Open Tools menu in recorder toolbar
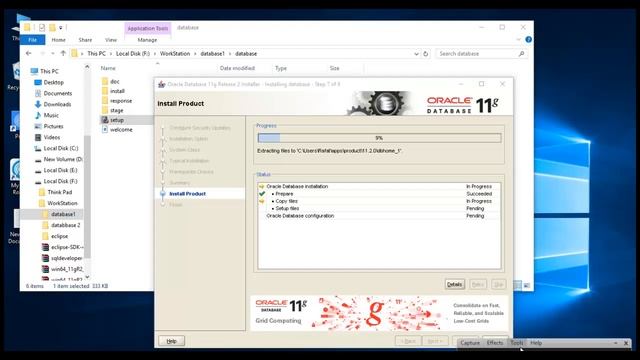 point(516,343)
